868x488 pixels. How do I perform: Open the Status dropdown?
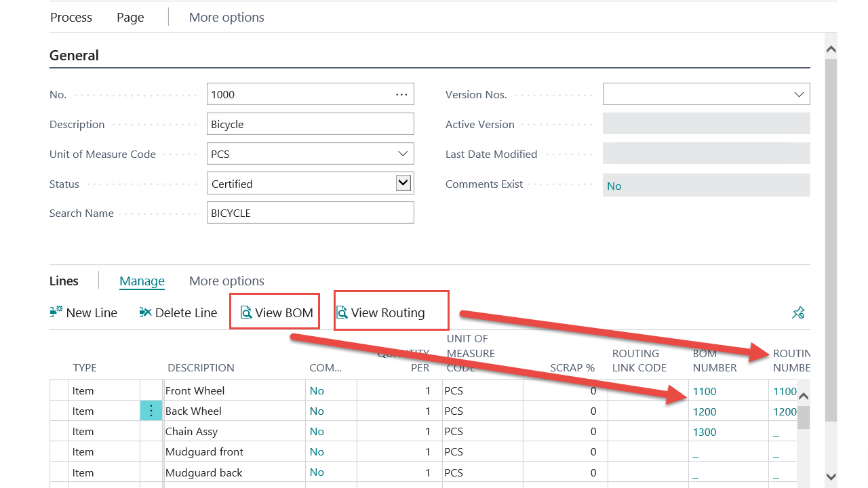[x=403, y=183]
